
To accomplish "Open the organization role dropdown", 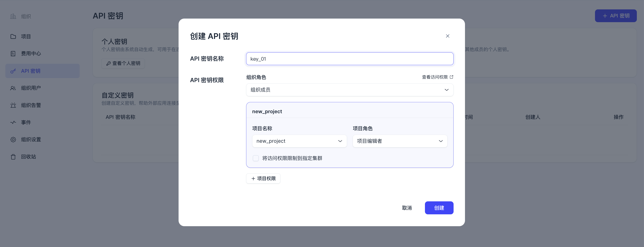I will click(x=350, y=90).
